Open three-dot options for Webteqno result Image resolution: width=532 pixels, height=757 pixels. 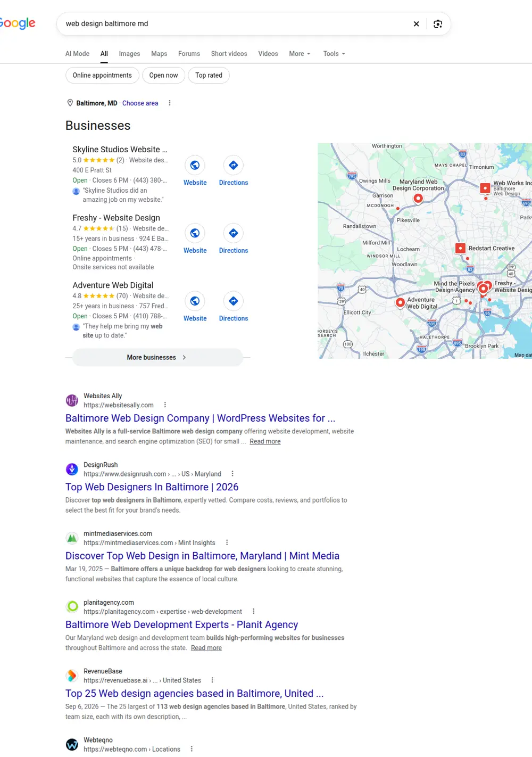pyautogui.click(x=192, y=749)
